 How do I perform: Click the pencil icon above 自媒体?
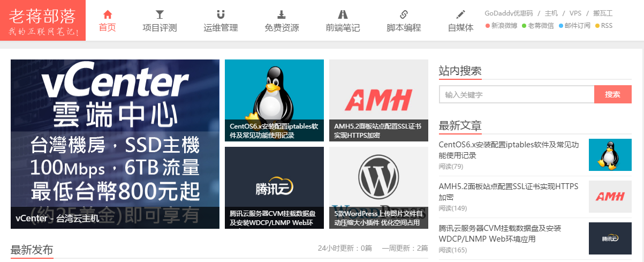coord(460,14)
